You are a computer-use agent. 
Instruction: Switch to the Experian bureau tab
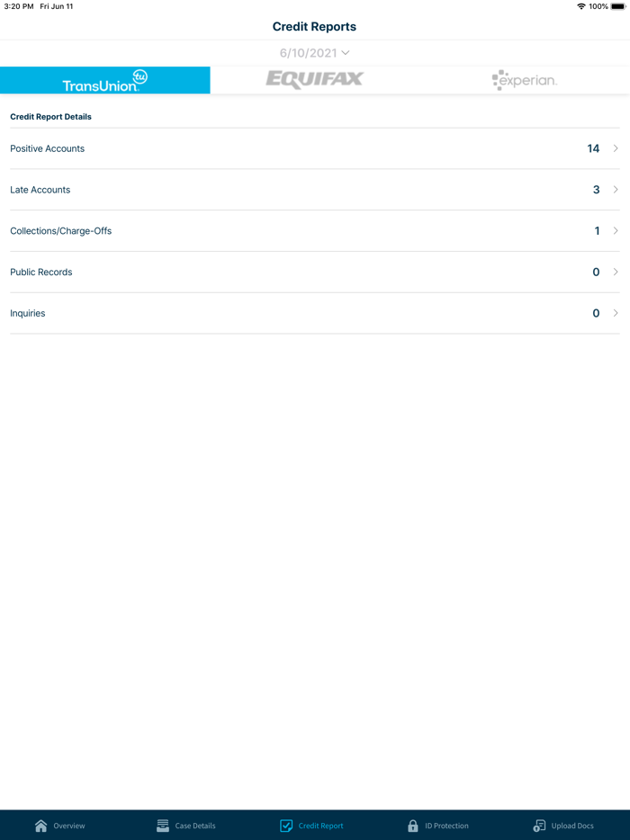coord(525,80)
